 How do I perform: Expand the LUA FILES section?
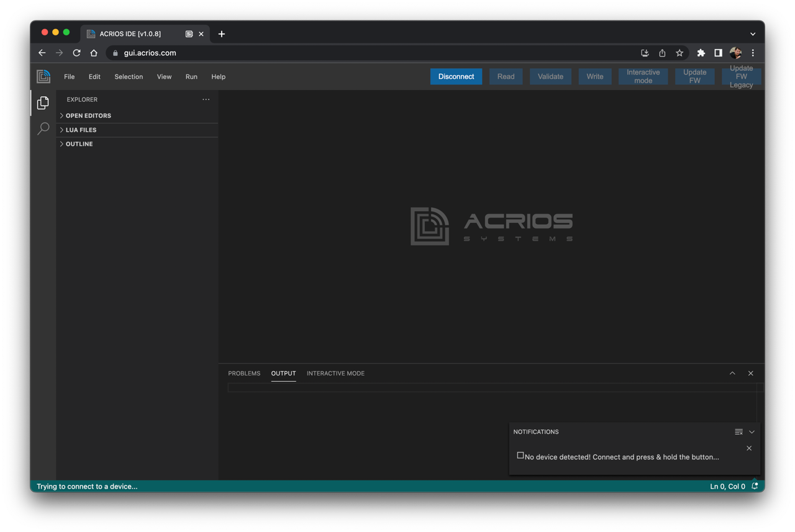(137, 130)
